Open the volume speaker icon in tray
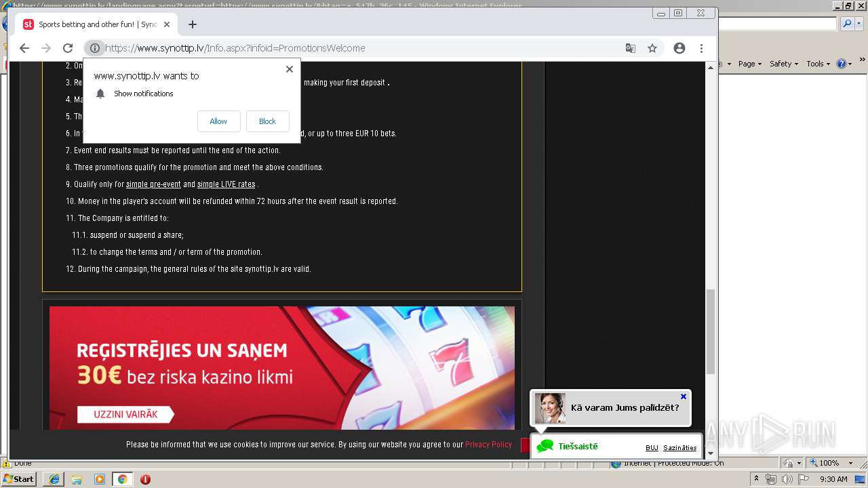 click(x=787, y=479)
